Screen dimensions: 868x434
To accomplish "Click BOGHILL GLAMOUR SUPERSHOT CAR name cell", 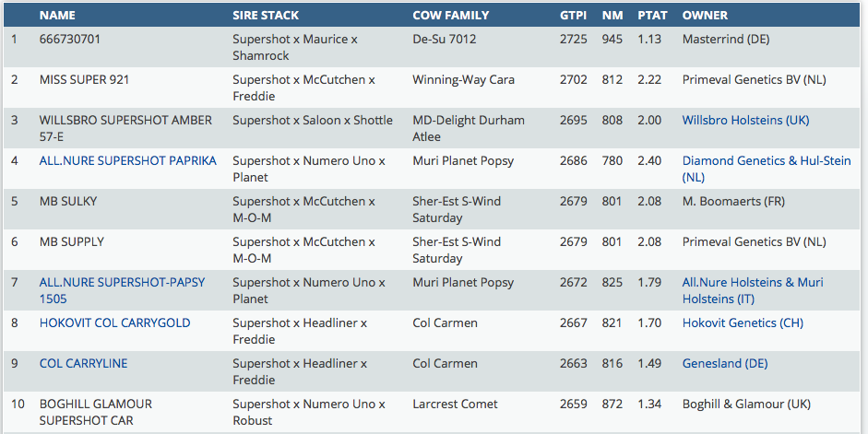I will tap(95, 412).
